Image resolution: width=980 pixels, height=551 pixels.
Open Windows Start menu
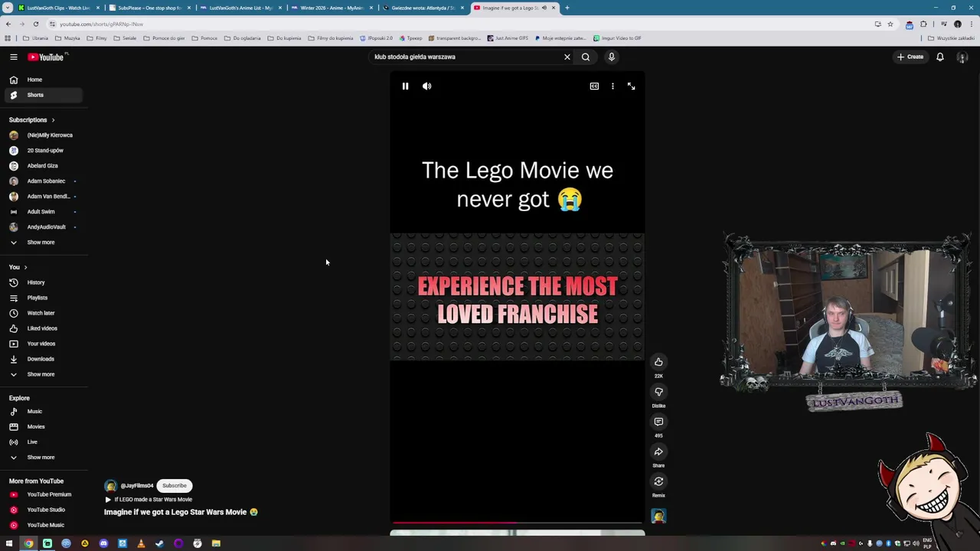click(9, 543)
